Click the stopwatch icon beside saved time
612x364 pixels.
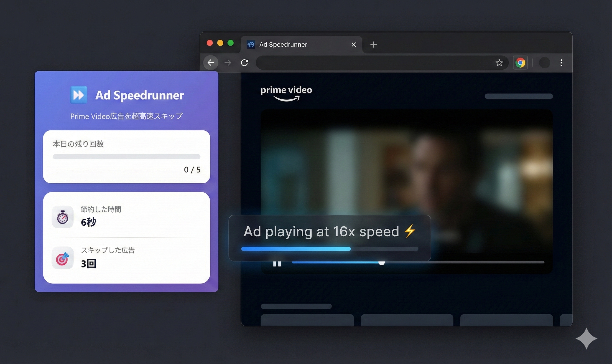point(62,217)
